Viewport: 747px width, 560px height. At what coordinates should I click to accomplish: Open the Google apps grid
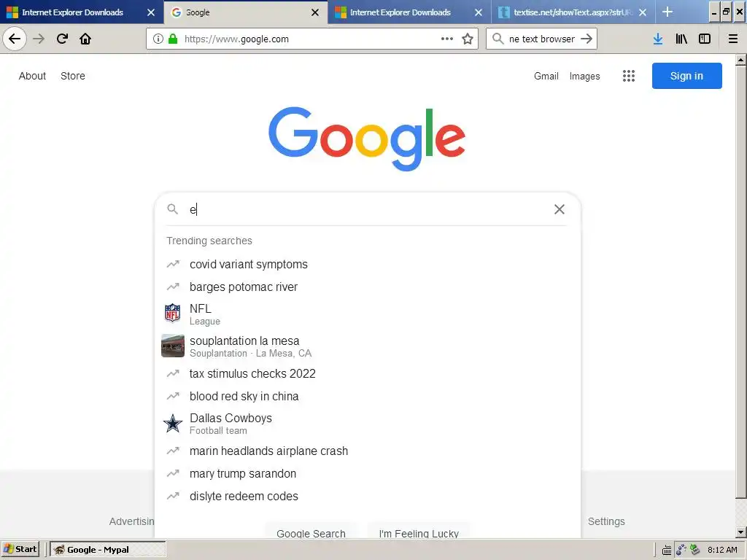click(x=628, y=76)
